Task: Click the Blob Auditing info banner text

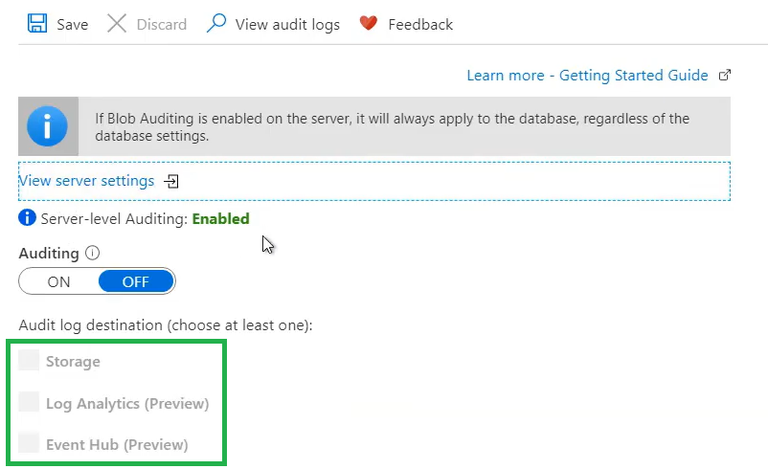Action: (392, 127)
